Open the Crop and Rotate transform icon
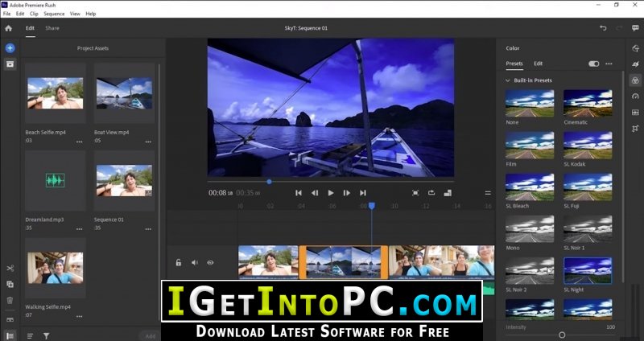This screenshot has width=644, height=341. [635, 129]
